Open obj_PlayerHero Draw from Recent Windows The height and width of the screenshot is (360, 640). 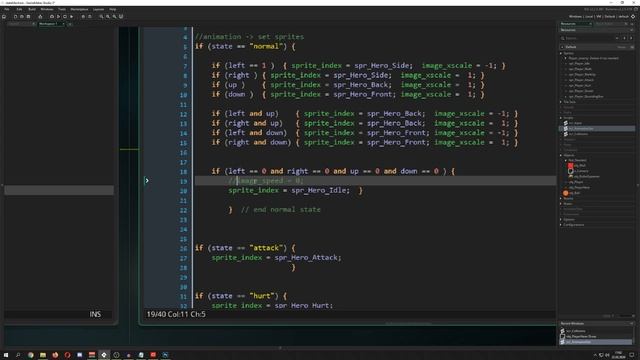click(x=581, y=336)
